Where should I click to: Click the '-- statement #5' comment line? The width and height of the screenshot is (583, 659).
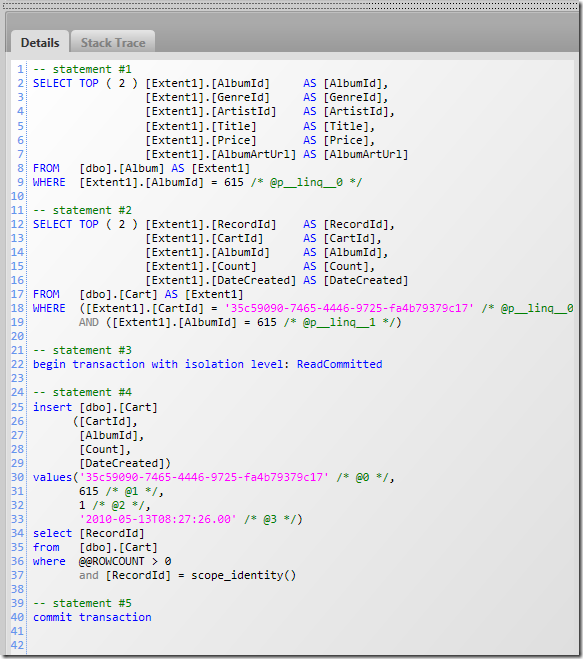pos(82,603)
